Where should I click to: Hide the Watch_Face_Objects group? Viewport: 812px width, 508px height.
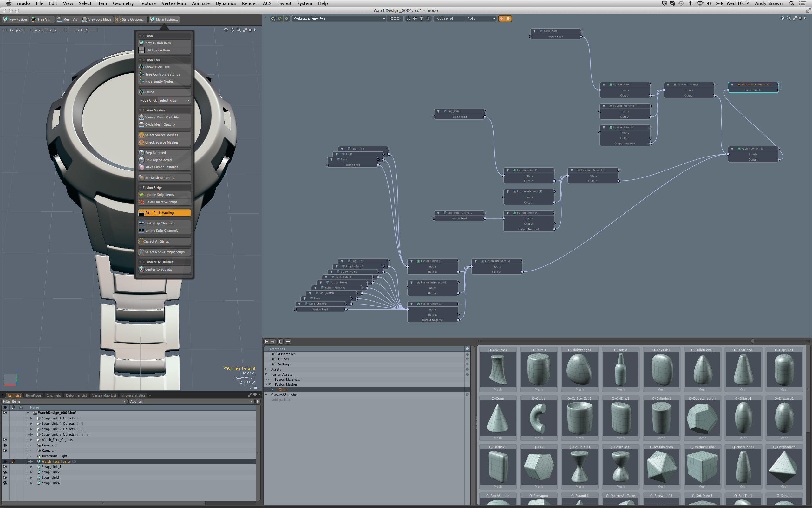pos(5,440)
